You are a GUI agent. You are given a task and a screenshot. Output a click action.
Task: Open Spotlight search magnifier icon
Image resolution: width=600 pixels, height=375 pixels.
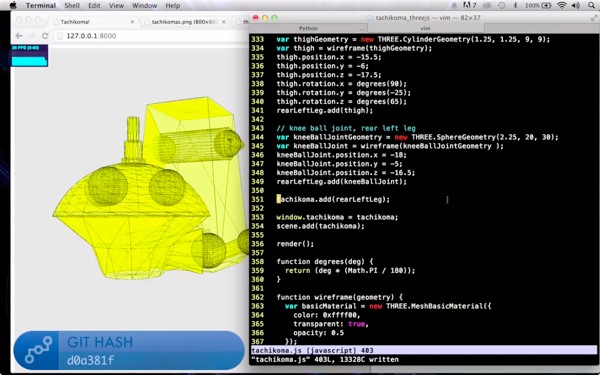tap(592, 5)
